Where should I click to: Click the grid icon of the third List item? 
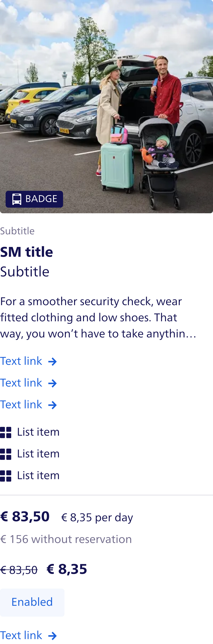click(x=6, y=476)
